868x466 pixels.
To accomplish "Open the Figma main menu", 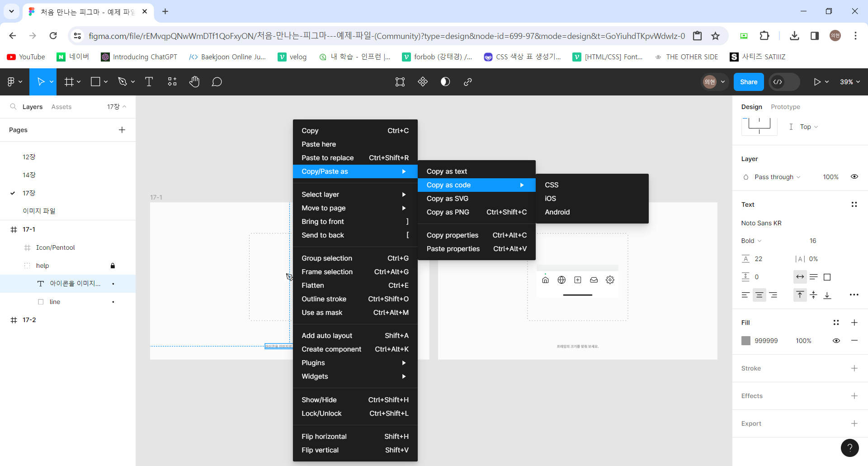I will coord(14,82).
